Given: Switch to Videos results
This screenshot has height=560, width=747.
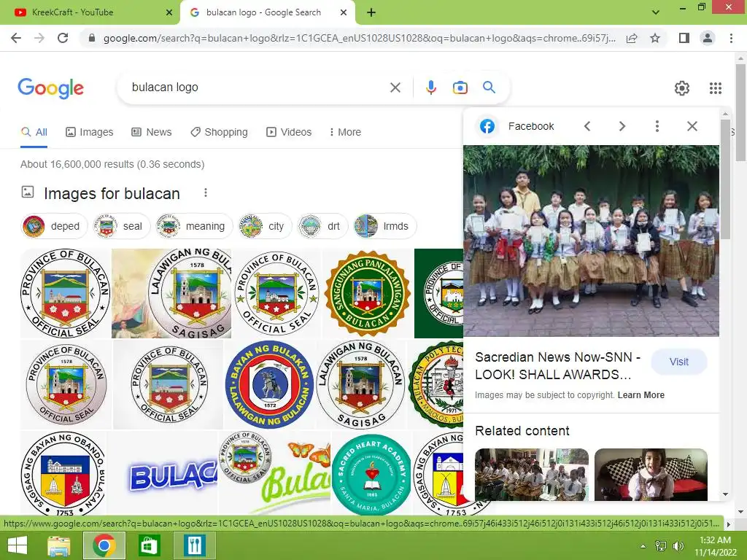Looking at the screenshot, I should point(289,133).
